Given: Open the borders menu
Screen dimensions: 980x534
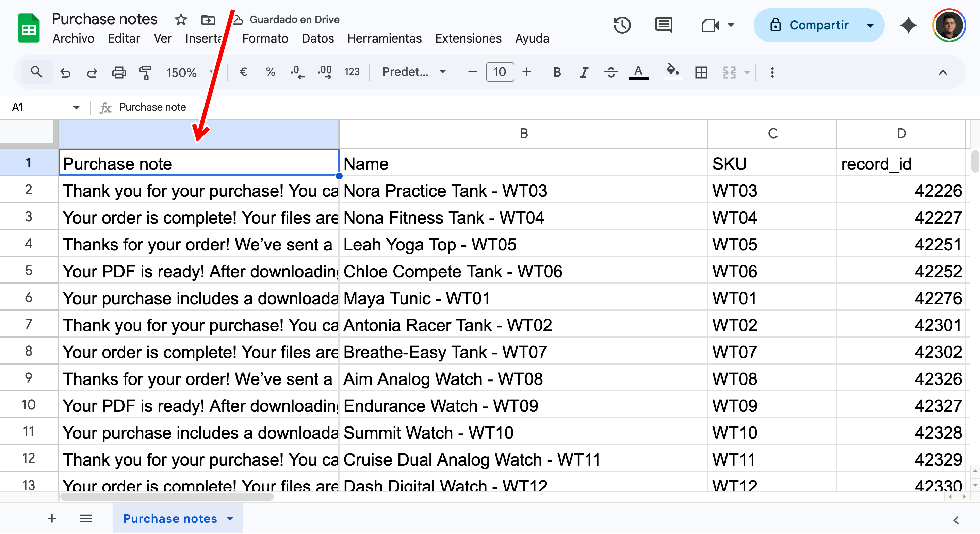Looking at the screenshot, I should [701, 72].
